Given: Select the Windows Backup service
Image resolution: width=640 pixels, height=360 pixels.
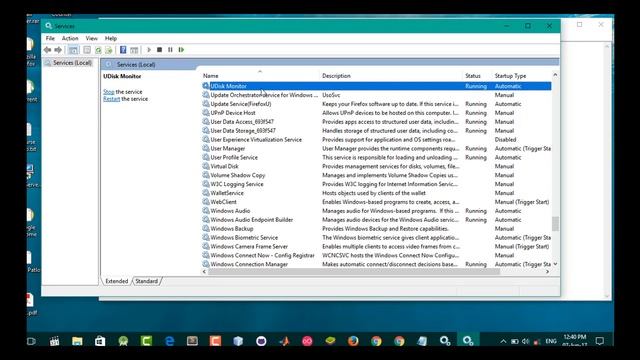Looking at the screenshot, I should tap(376, 229).
